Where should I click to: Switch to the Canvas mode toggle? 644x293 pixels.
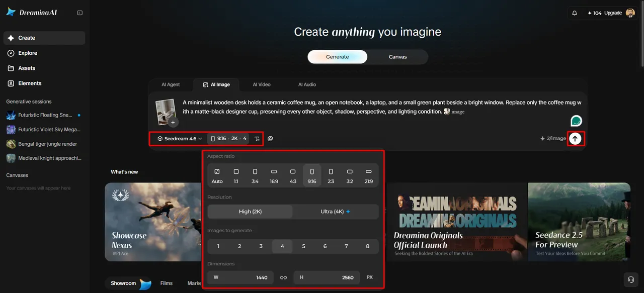[398, 57]
